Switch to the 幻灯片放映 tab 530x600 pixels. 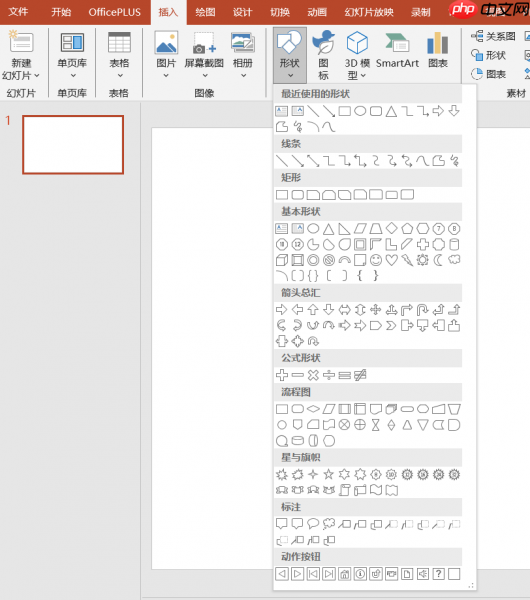[369, 12]
